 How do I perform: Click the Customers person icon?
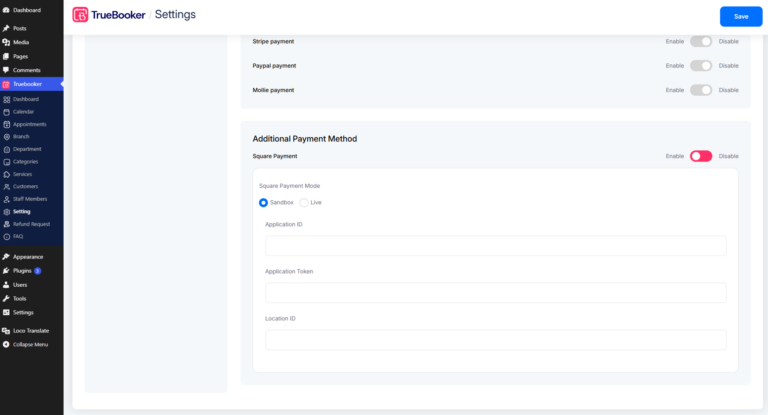point(7,187)
